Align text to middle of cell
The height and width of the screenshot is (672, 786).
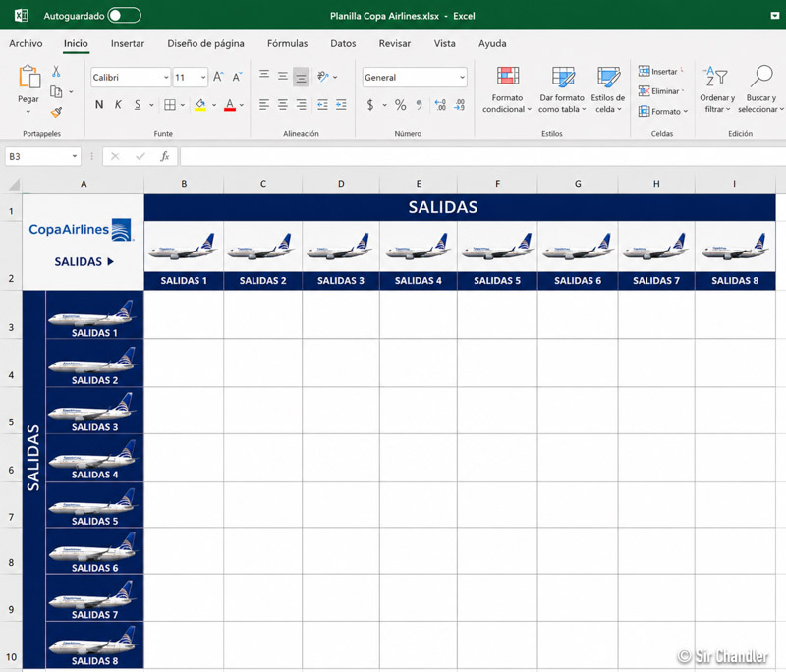pos(283,77)
